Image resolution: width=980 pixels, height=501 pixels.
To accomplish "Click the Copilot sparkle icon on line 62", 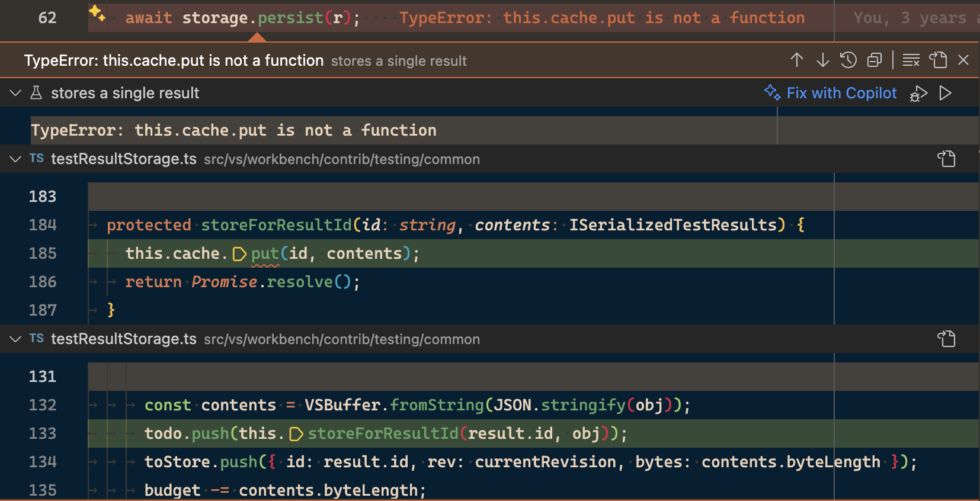I will [97, 14].
